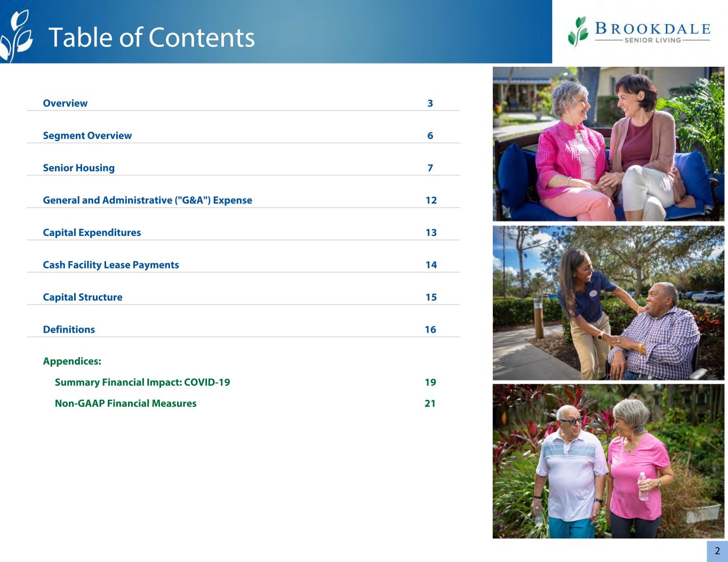Click the Brookdale Senior Living logo

point(639,31)
